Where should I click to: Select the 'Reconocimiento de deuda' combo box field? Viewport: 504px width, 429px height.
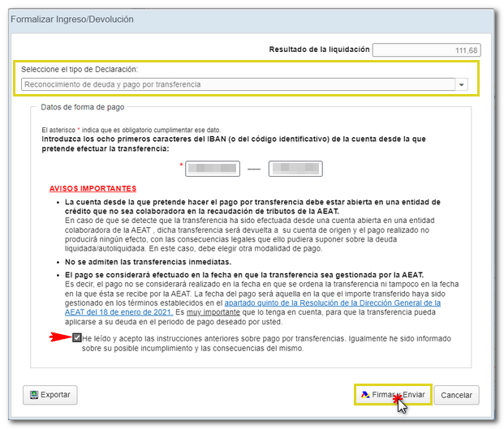coord(238,85)
